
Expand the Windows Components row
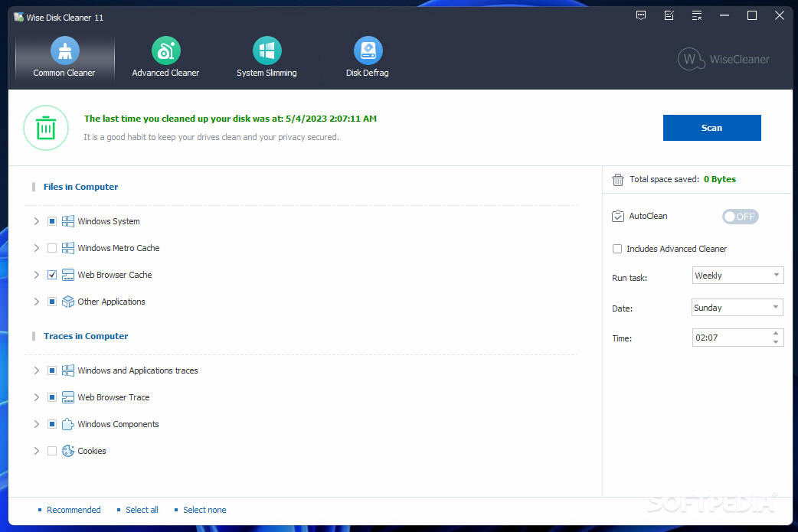(37, 424)
